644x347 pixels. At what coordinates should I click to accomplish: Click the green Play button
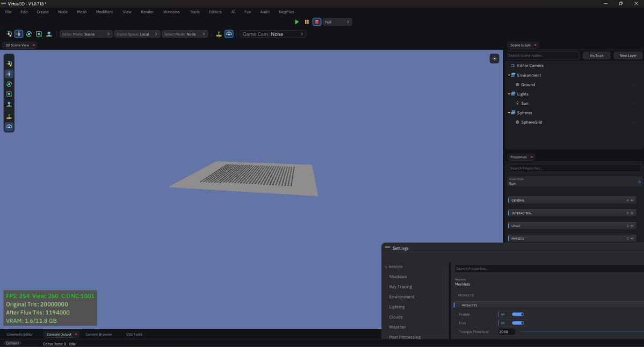click(x=296, y=22)
